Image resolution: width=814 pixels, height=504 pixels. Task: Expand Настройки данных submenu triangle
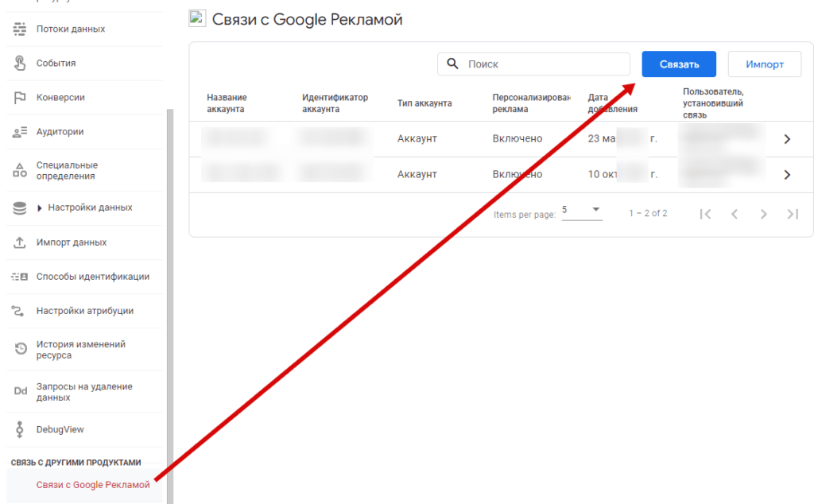(x=40, y=208)
